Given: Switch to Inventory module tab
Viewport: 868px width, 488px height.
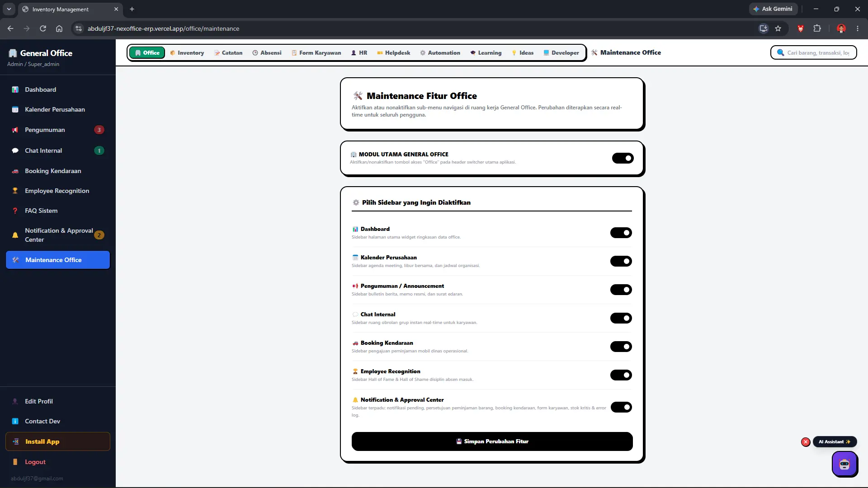Looking at the screenshot, I should [187, 53].
